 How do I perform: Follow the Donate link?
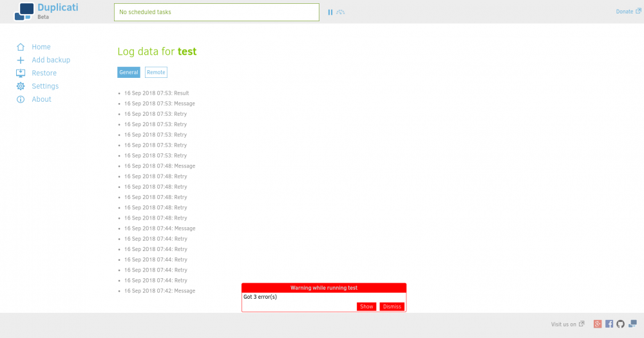624,12
